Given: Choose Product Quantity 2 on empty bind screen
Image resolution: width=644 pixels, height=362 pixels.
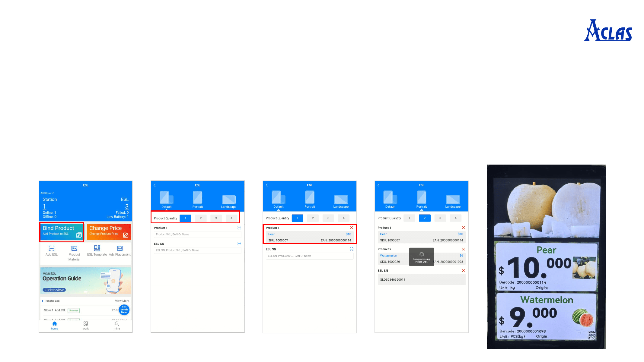Looking at the screenshot, I should [x=201, y=218].
